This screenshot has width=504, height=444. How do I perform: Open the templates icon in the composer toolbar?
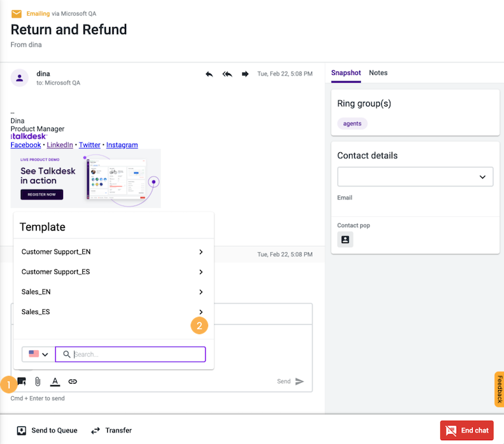coord(22,382)
